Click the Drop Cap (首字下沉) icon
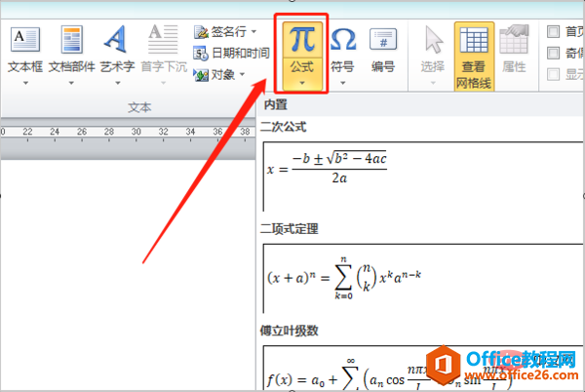 tap(163, 39)
